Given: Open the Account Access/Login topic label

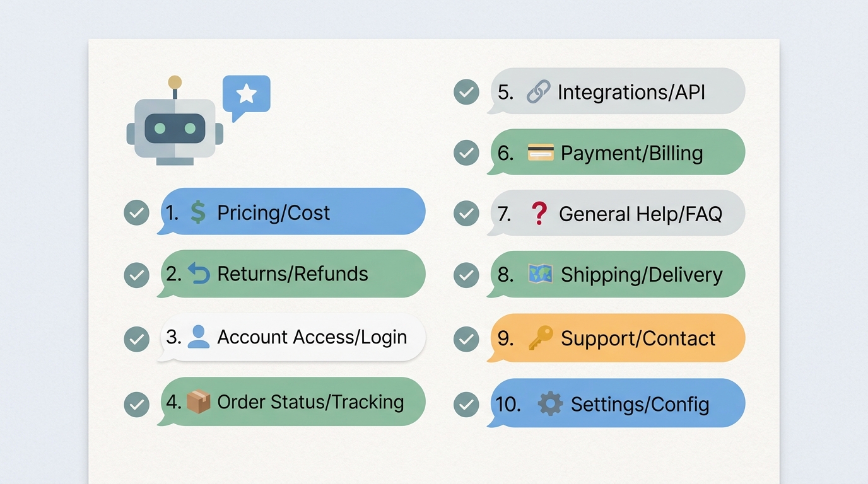Looking at the screenshot, I should click(x=312, y=337).
